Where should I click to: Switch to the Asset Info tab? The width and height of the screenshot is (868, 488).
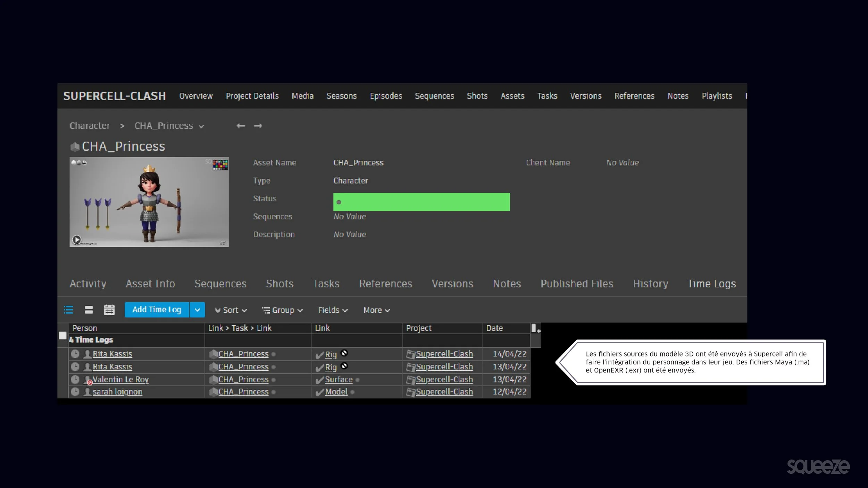click(x=150, y=284)
